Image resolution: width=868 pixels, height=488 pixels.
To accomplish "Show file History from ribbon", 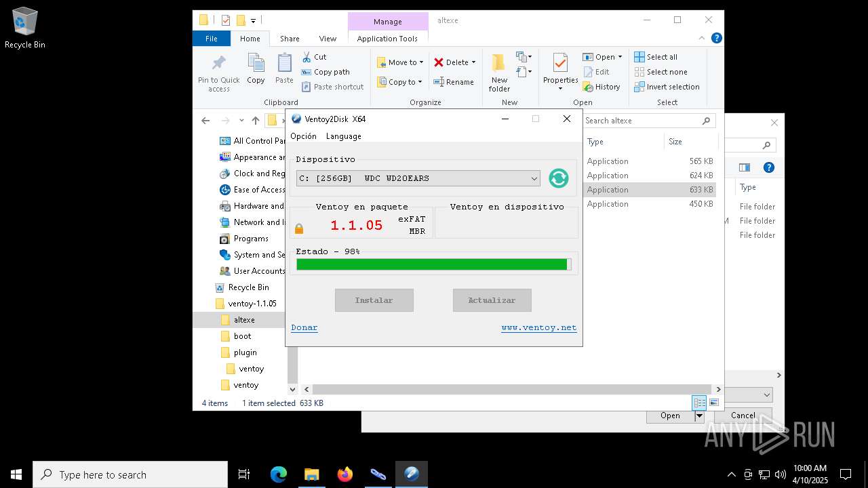I will 601,87.
